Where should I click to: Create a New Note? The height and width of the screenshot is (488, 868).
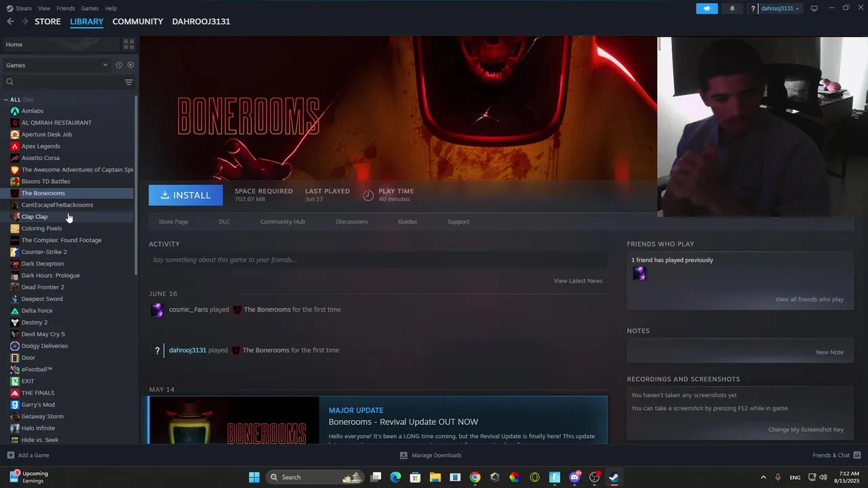click(829, 352)
